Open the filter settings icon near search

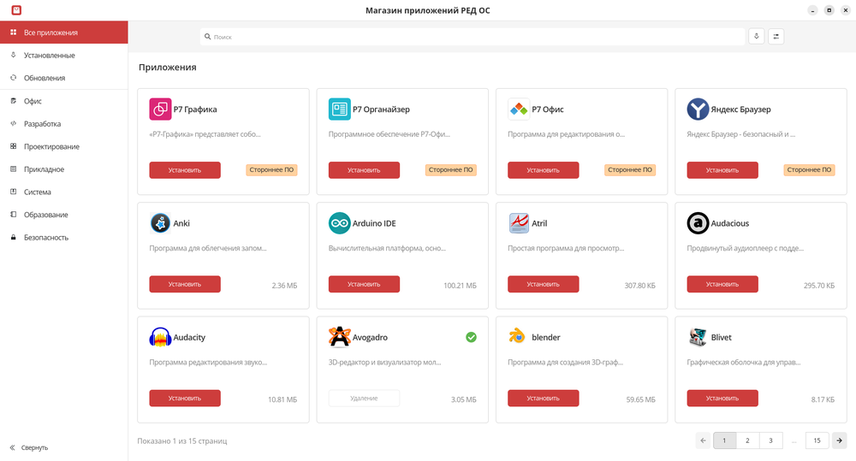[x=776, y=37]
